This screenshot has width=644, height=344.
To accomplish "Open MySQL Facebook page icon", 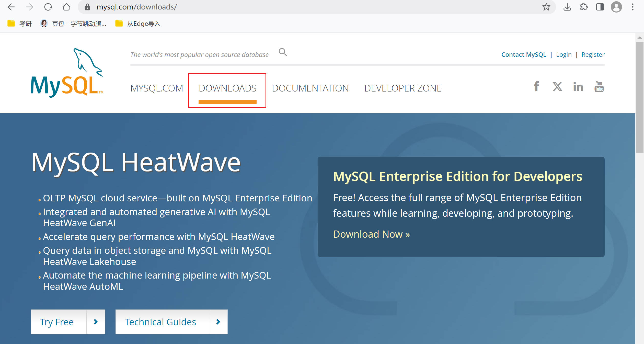I will (537, 86).
